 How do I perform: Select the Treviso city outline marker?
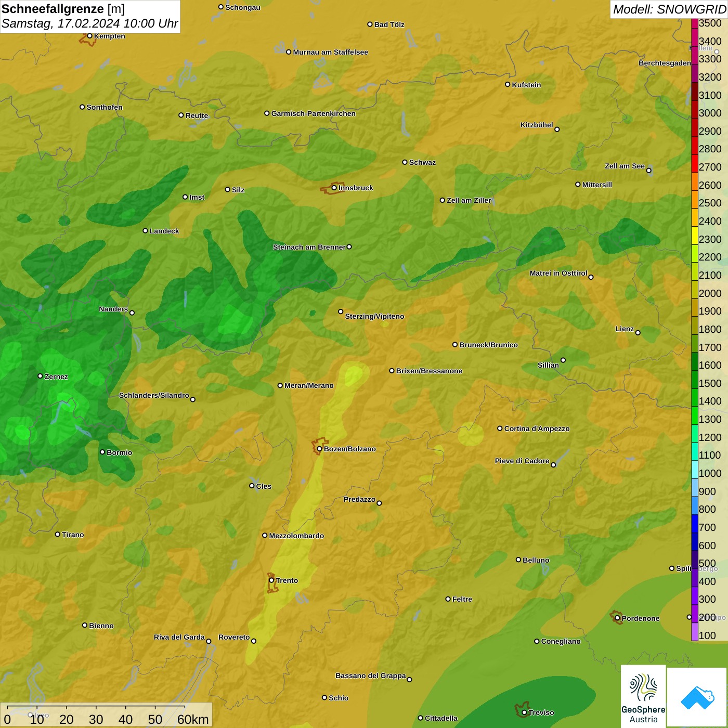click(x=522, y=710)
